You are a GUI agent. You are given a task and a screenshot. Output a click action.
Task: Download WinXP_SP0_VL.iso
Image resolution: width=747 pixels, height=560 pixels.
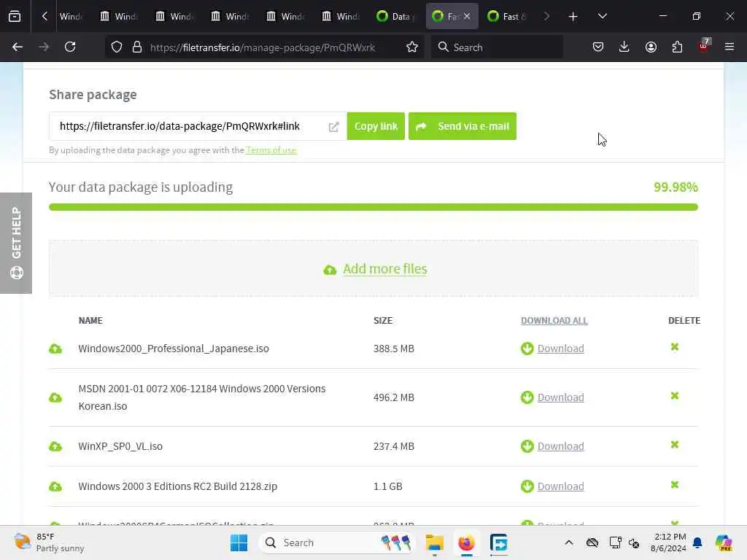[561, 446]
